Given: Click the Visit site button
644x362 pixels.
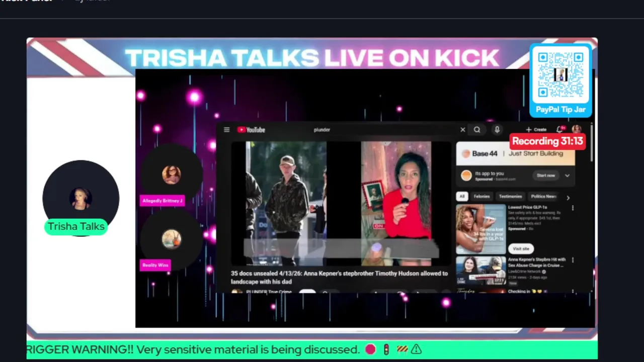Looking at the screenshot, I should (x=521, y=249).
